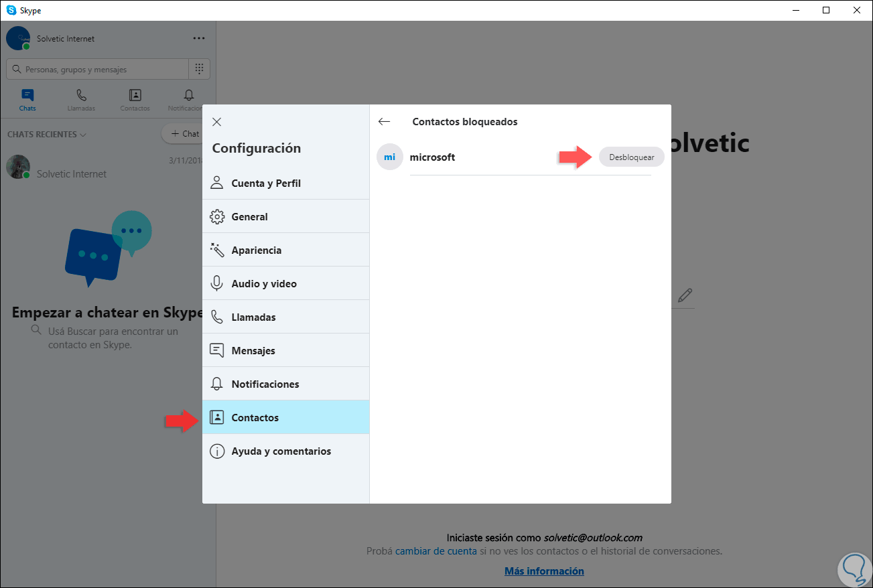873x588 pixels.
Task: Click the 'Contactos bloqueados' heading
Action: coord(465,122)
